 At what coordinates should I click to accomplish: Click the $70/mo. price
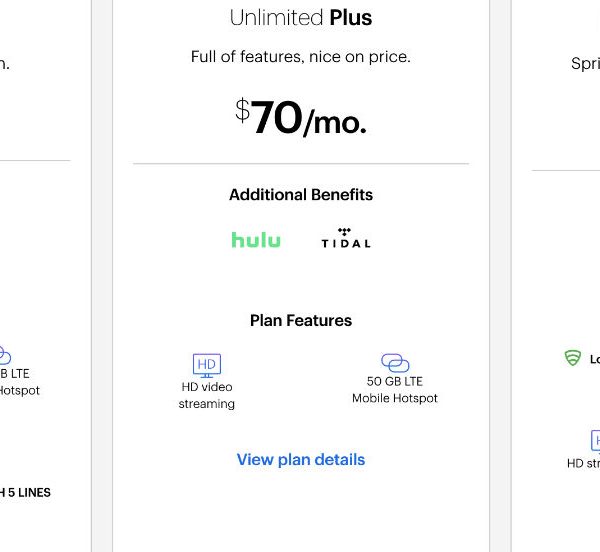301,119
